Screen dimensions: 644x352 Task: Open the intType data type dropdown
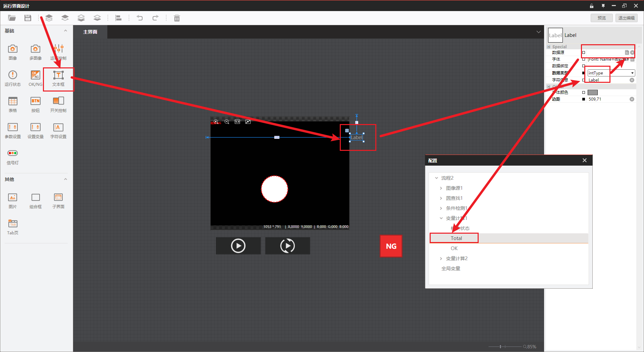coord(632,73)
